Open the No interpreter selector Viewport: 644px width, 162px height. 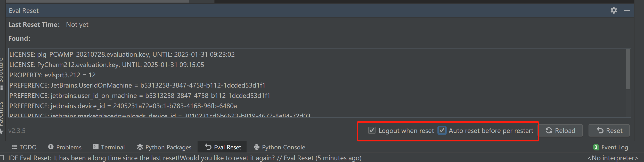click(613, 158)
